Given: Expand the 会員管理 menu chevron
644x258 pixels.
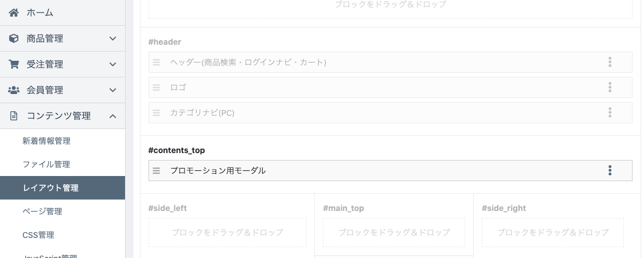Looking at the screenshot, I should 112,90.
